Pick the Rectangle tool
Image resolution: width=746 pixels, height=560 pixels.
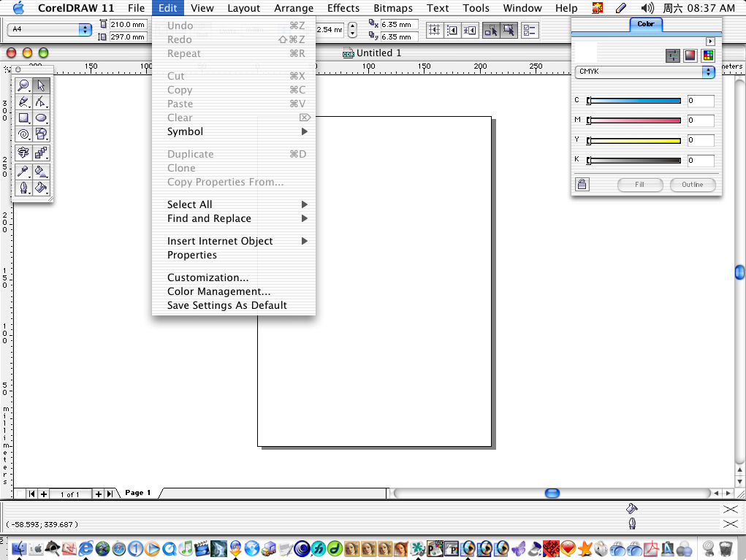click(x=23, y=118)
